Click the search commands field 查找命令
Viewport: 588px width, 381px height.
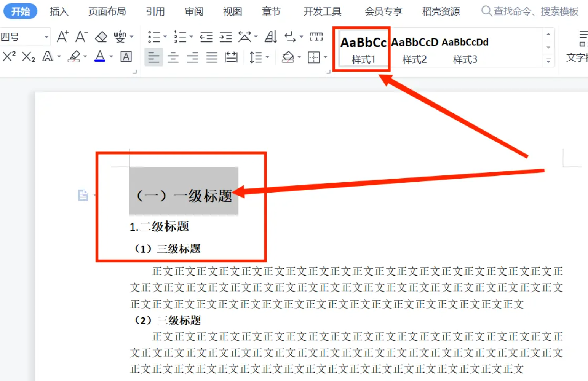tap(530, 11)
